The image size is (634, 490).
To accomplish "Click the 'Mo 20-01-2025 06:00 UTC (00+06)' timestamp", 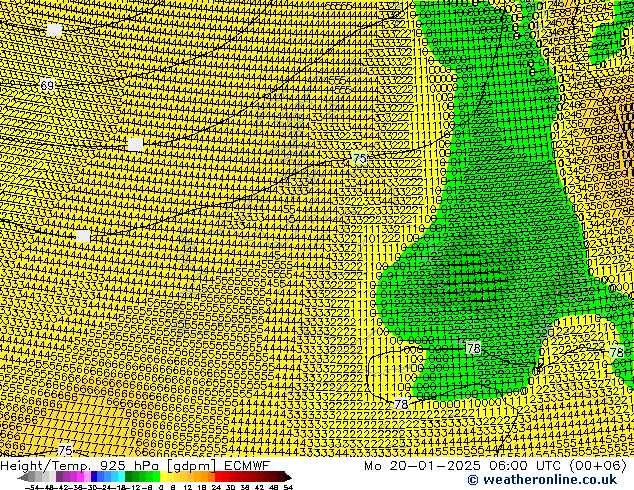I will 495,466.
